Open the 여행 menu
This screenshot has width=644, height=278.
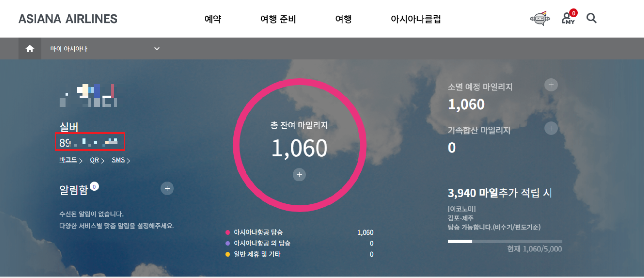tap(343, 19)
